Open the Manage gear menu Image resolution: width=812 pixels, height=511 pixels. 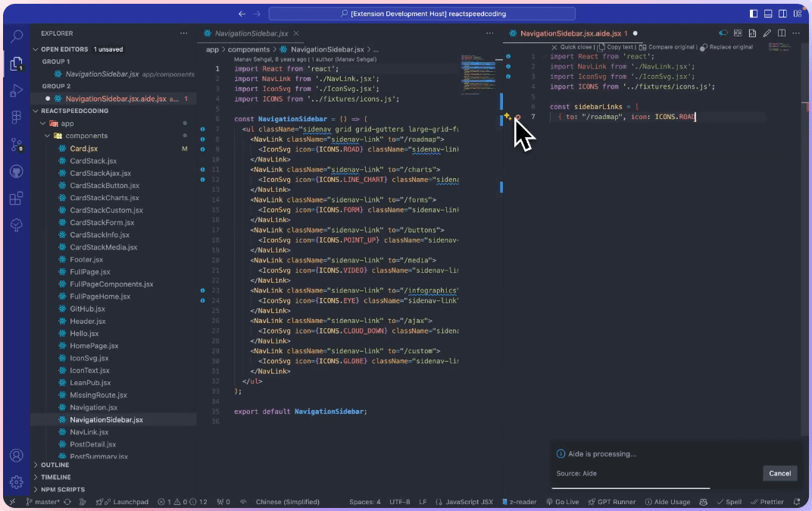[17, 482]
